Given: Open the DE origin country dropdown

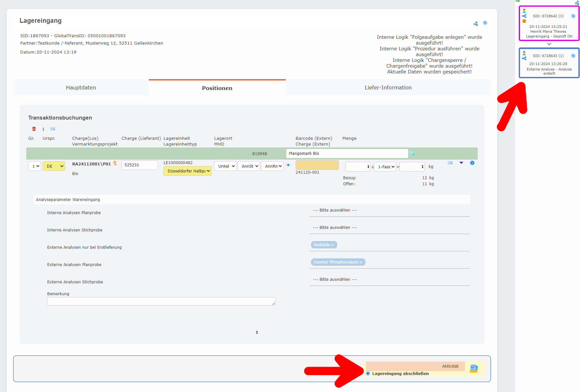Looking at the screenshot, I should (54, 166).
